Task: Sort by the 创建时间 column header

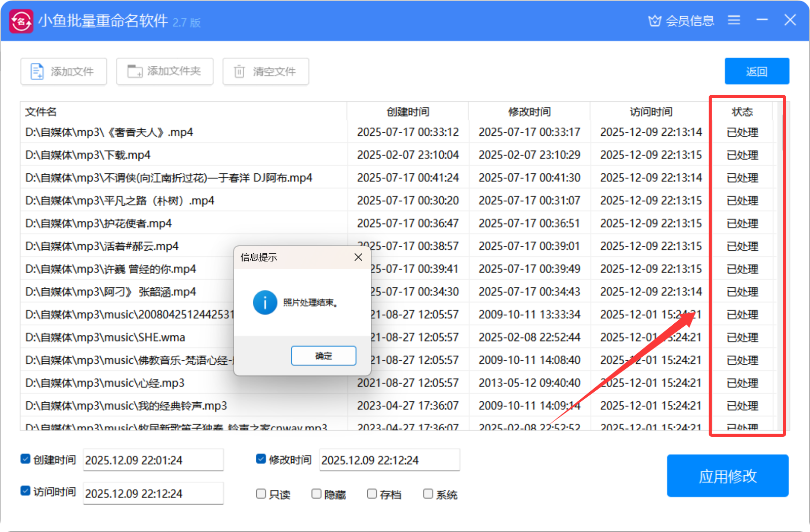Action: pos(408,111)
